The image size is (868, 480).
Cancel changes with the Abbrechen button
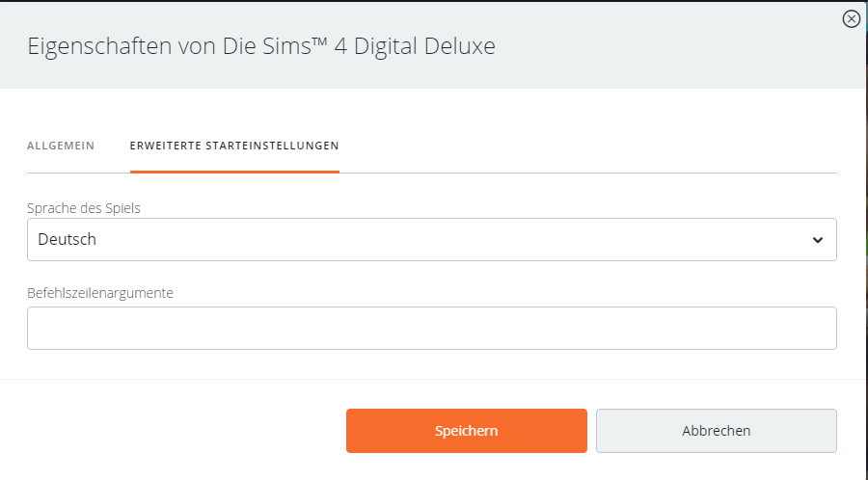pos(717,431)
